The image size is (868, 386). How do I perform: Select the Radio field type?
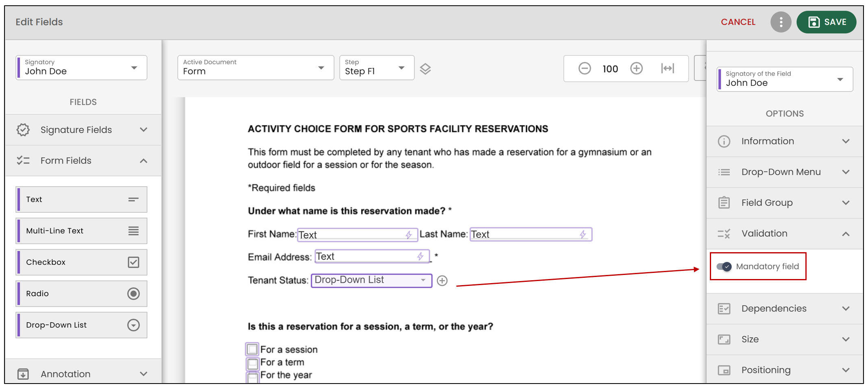click(x=82, y=294)
